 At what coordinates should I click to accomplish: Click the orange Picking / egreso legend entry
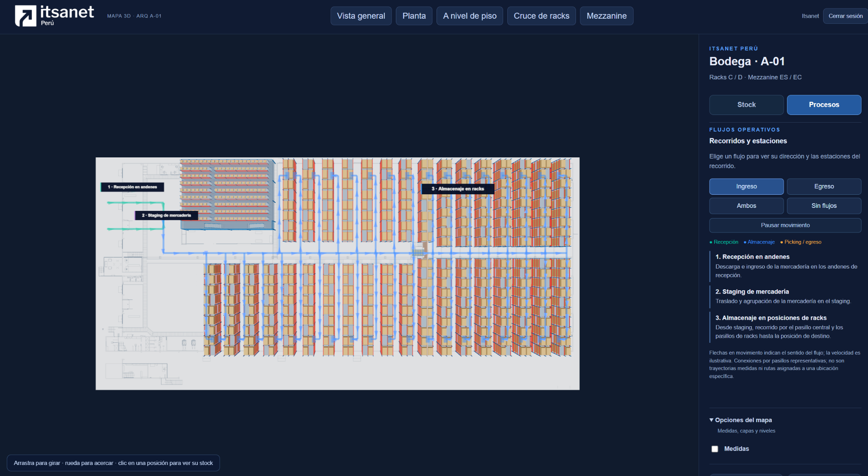point(801,242)
